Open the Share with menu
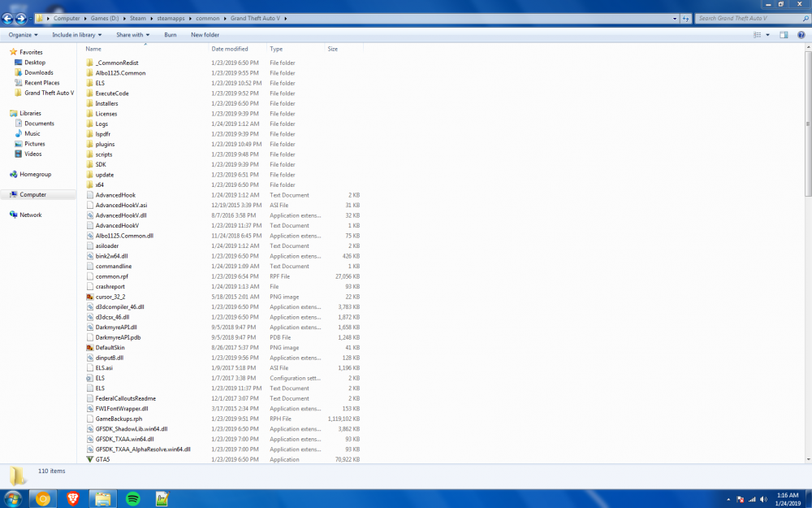 (x=132, y=35)
